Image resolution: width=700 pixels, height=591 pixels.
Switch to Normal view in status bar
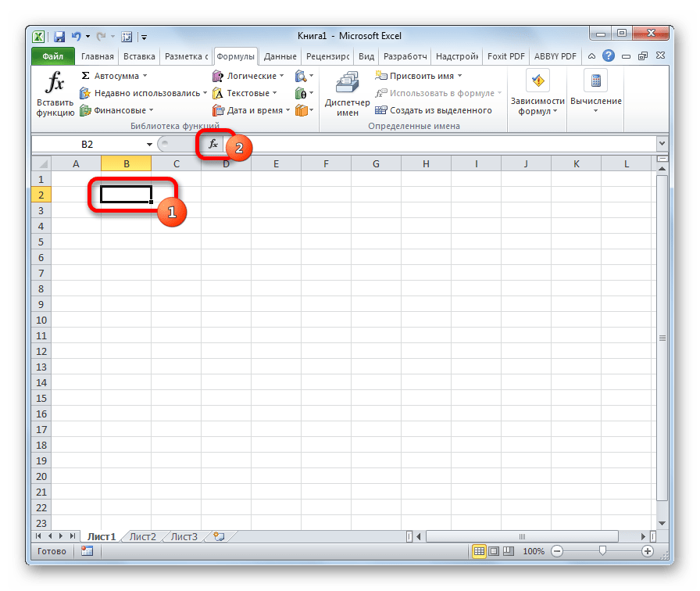(479, 551)
